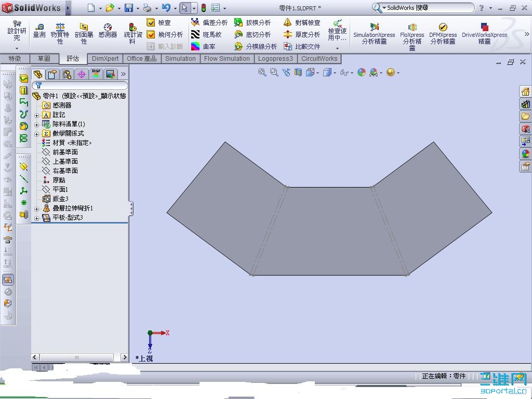Open the DimXpertManager tab icon

pyautogui.click(x=82, y=74)
